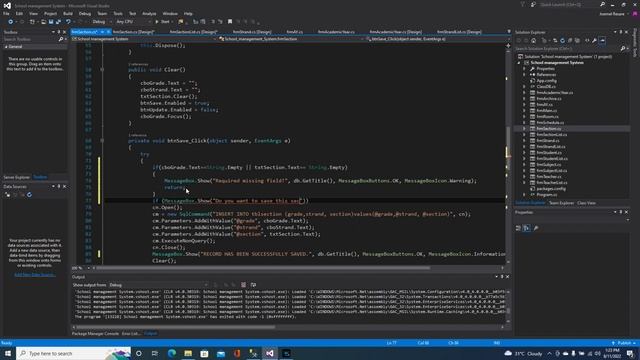
Task: Click the Search Solution Explorer field
Action: coord(567,49)
